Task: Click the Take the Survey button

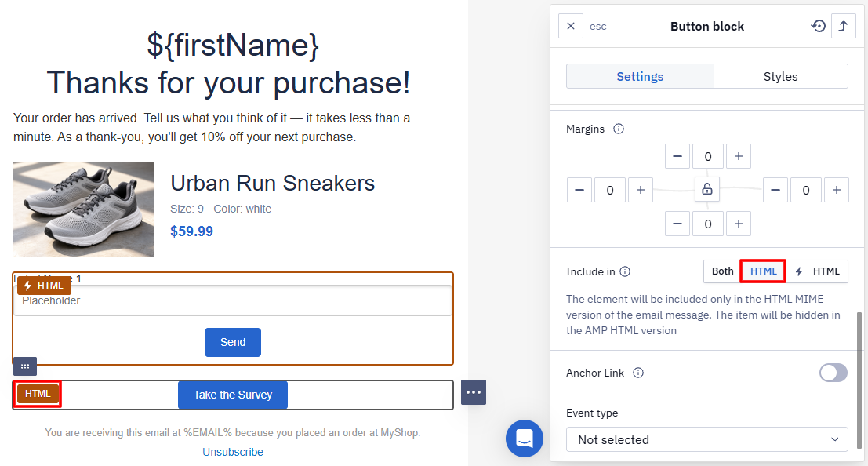Action: point(233,395)
